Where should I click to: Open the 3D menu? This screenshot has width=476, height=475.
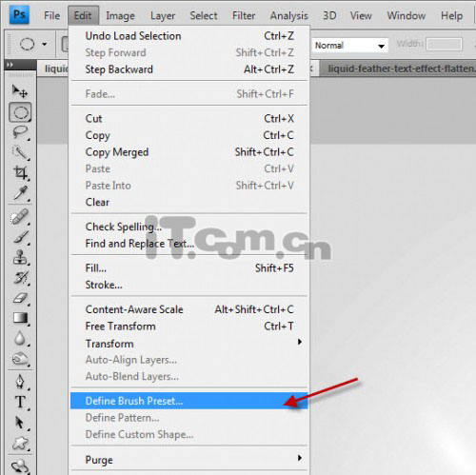(329, 15)
